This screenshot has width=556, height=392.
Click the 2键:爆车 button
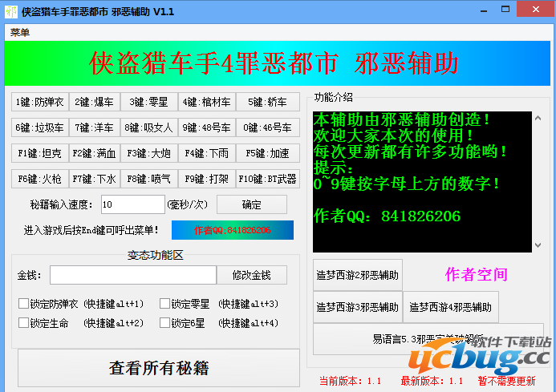tap(95, 102)
